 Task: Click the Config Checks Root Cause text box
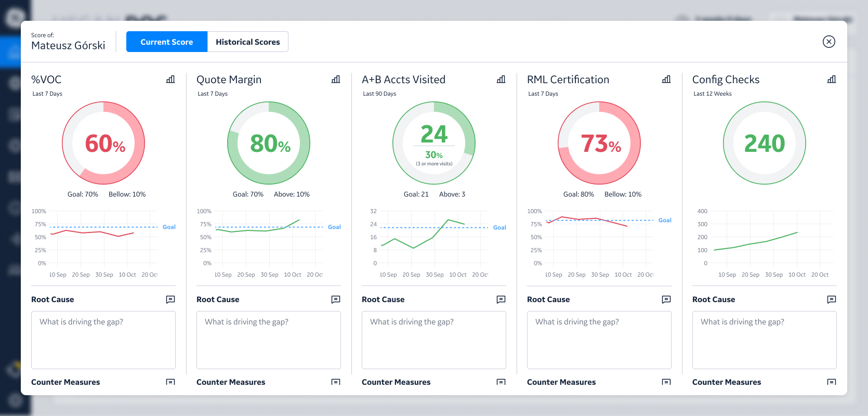pos(765,340)
